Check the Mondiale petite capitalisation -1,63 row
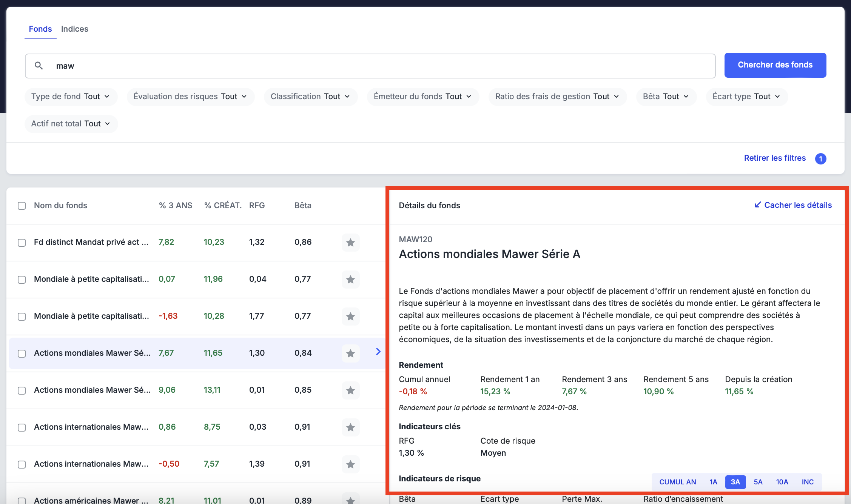This screenshot has height=504, width=851. pyautogui.click(x=22, y=317)
